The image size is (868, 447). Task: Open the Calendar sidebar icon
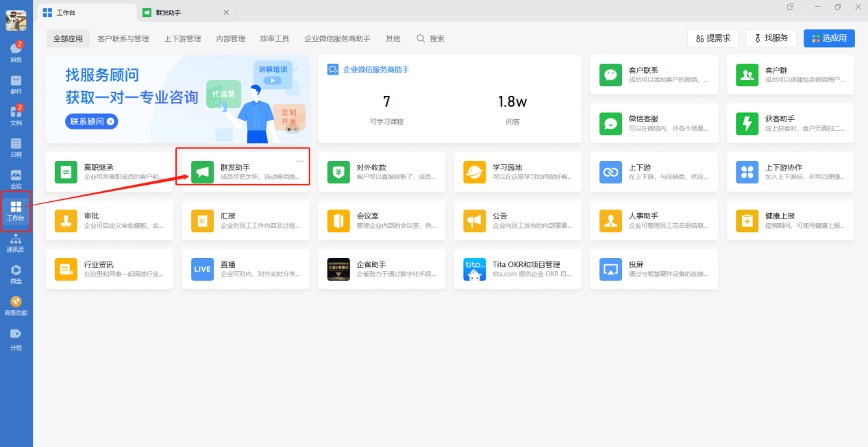[x=16, y=146]
